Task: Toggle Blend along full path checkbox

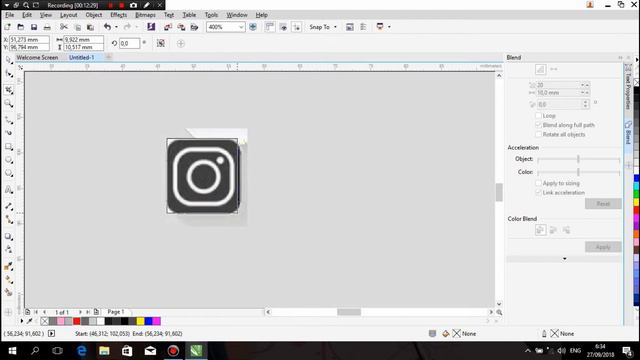Action: coord(538,125)
